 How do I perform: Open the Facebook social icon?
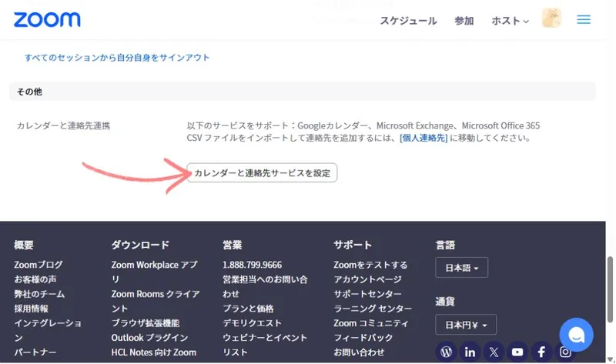click(541, 352)
